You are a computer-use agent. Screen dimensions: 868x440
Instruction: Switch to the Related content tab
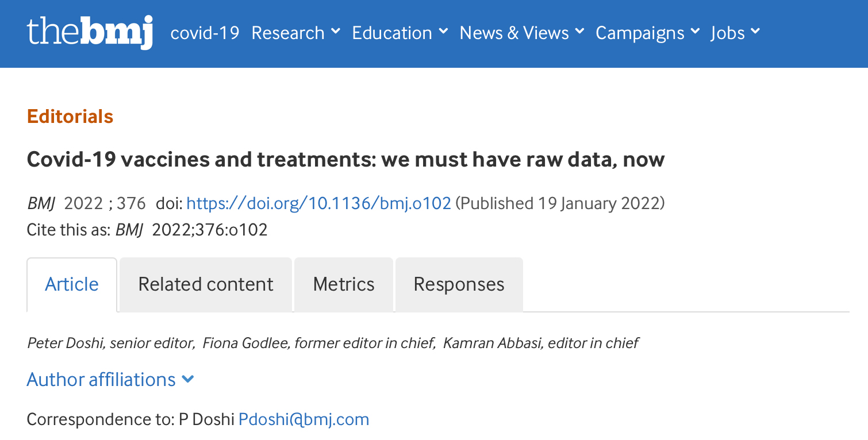click(206, 284)
